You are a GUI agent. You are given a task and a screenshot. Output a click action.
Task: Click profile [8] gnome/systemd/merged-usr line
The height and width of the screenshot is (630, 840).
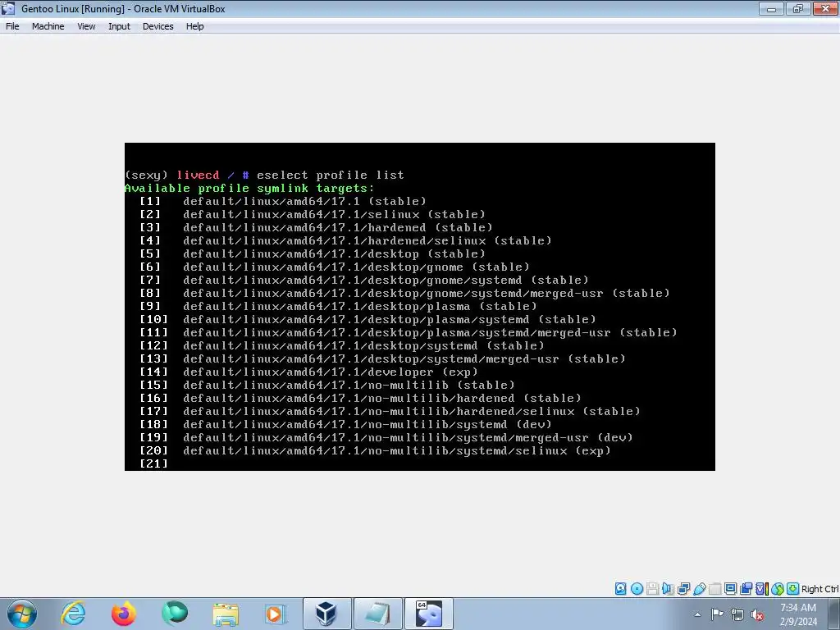(404, 293)
